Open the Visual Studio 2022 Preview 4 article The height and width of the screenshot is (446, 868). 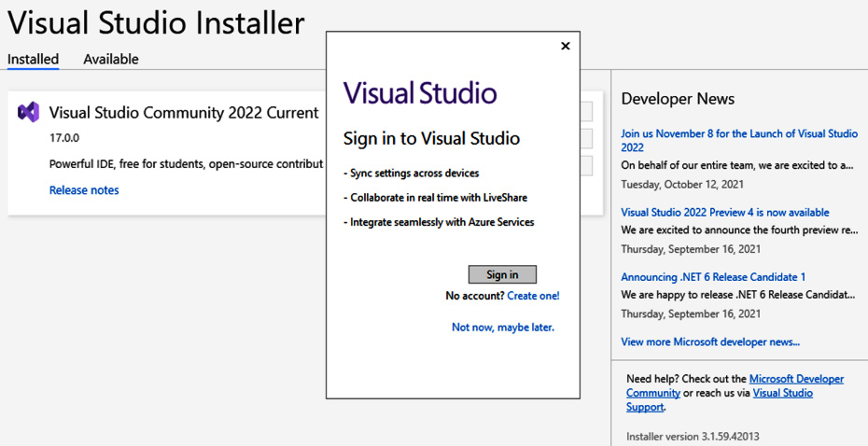pyautogui.click(x=724, y=213)
